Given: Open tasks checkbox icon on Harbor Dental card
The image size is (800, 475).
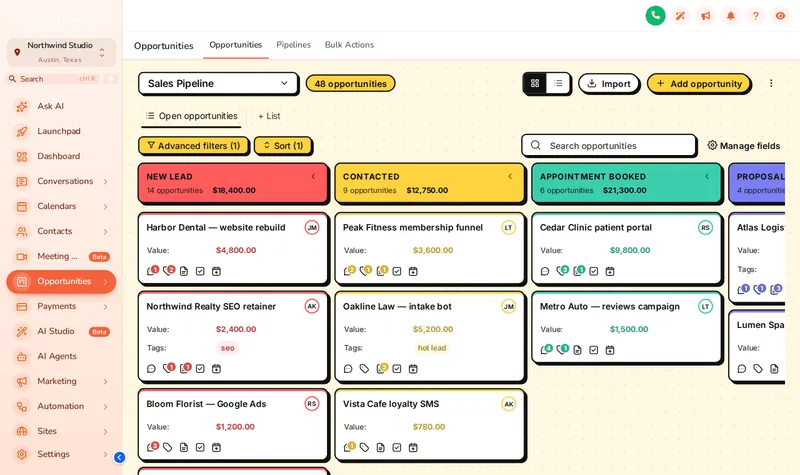Looking at the screenshot, I should [x=200, y=271].
